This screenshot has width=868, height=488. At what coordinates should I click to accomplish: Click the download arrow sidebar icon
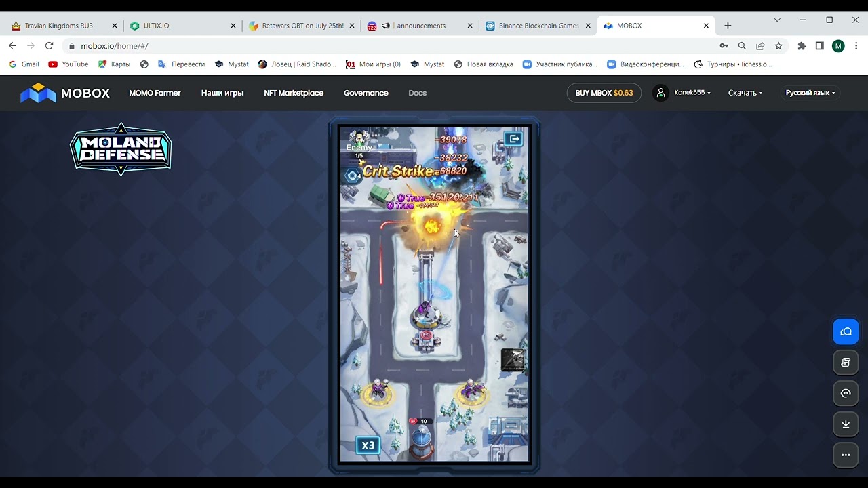[846, 424]
